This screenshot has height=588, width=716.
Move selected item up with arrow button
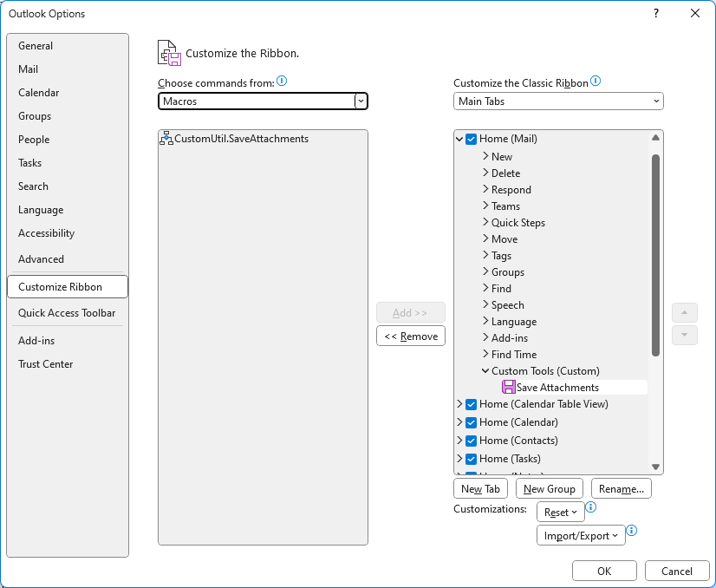pos(685,313)
